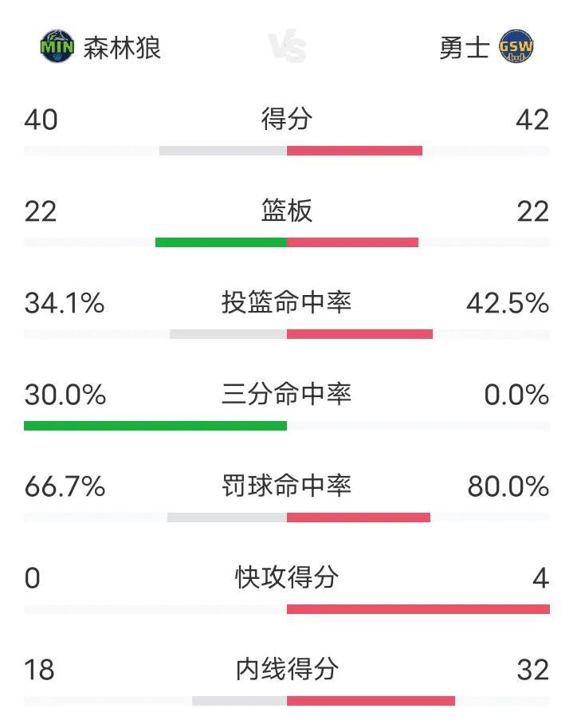Click the Timberwolves MIN team logo

[57, 46]
